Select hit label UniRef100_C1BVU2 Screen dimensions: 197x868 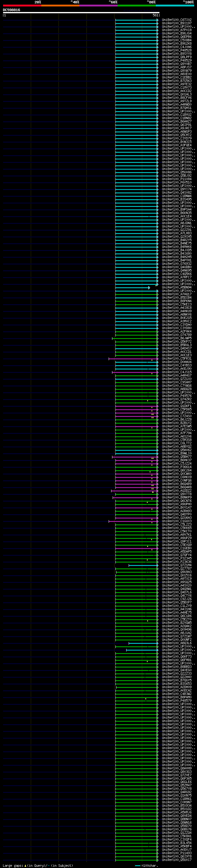tap(176, 115)
